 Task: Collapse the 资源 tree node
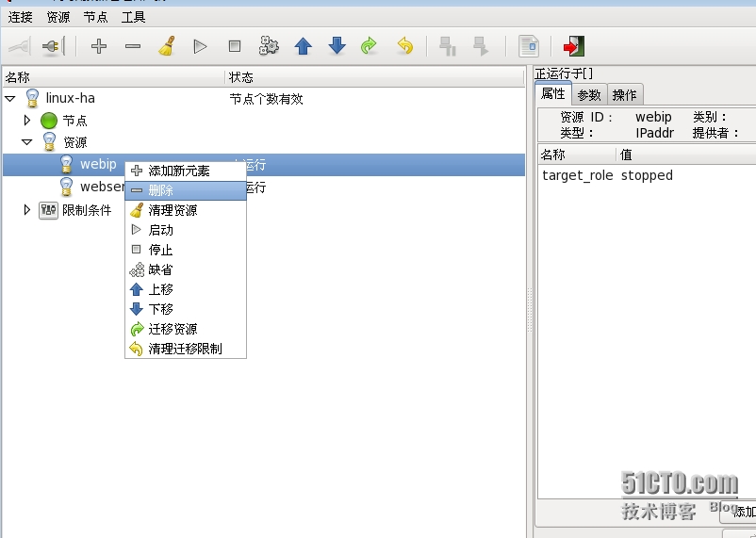(27, 142)
